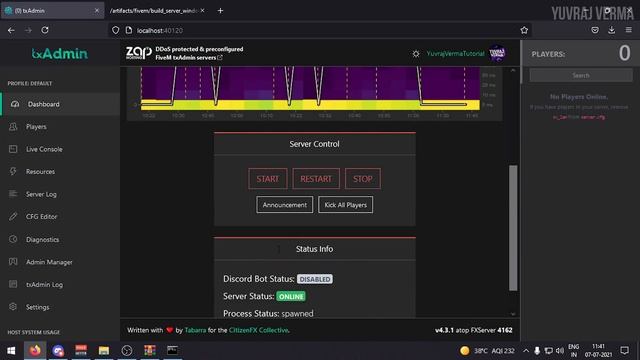
Task: Click Firefox icon in taskbar
Action: coord(35,351)
